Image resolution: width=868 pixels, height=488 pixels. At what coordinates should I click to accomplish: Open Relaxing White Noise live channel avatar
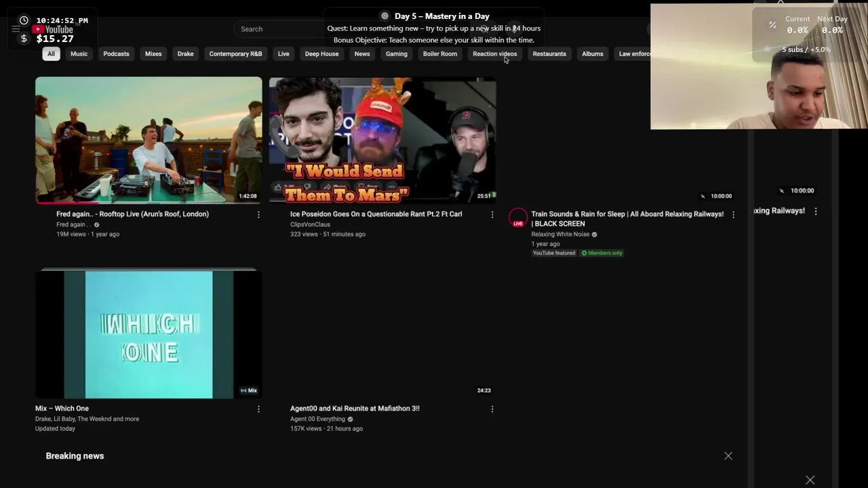click(518, 218)
